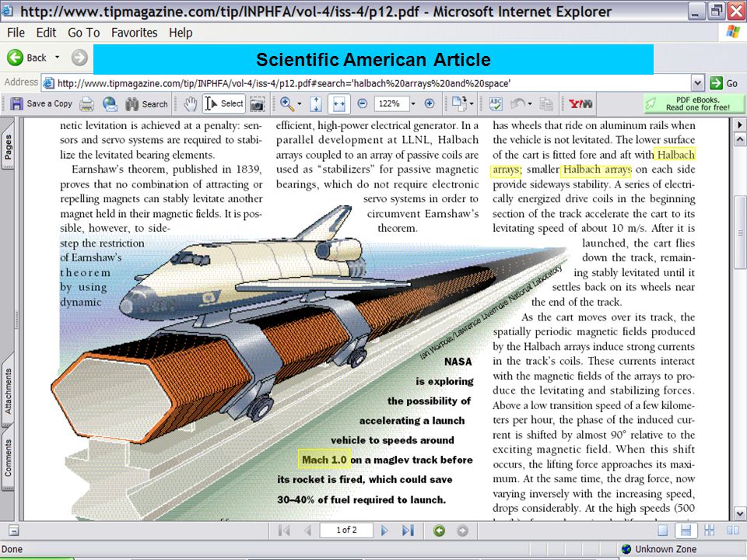Click the 'Done' status text

[12, 549]
